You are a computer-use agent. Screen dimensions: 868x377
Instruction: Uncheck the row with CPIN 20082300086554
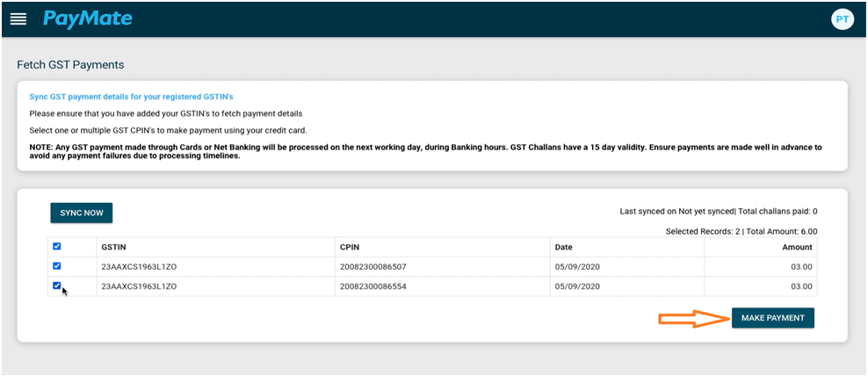56,286
